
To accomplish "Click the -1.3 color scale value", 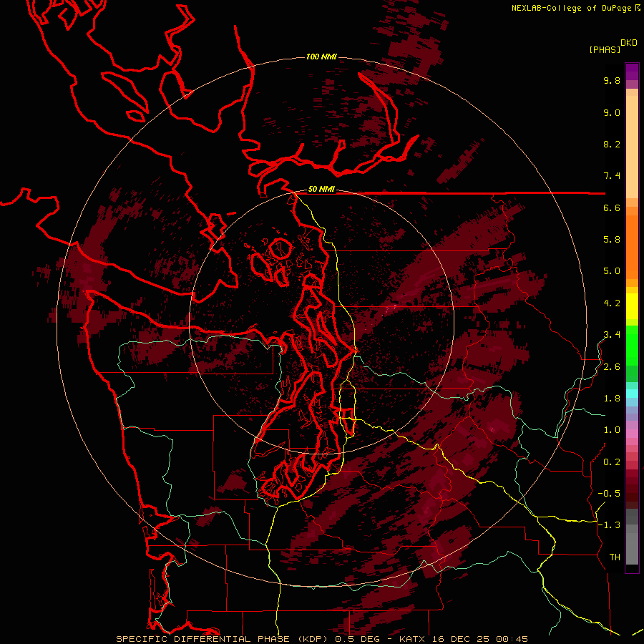I will pyautogui.click(x=609, y=526).
